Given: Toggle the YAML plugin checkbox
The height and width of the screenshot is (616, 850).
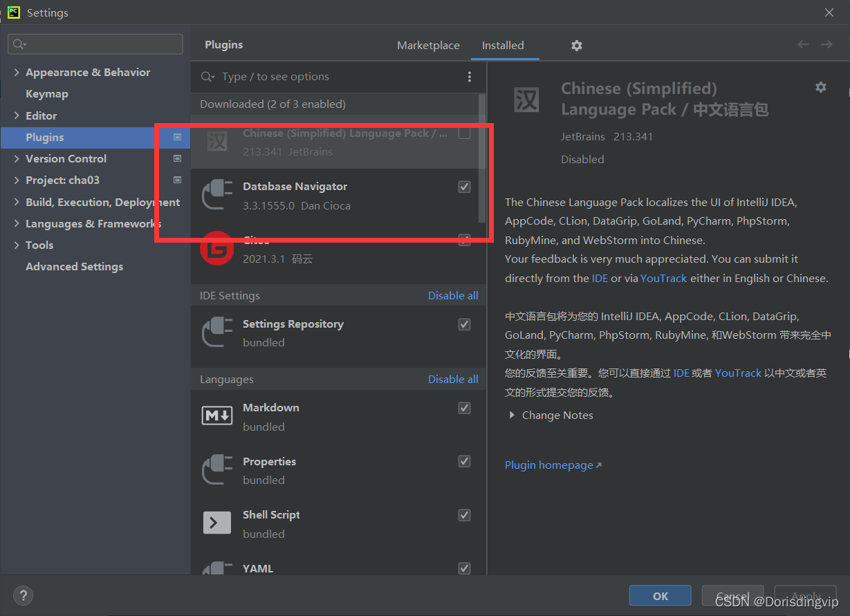Looking at the screenshot, I should click(x=465, y=568).
